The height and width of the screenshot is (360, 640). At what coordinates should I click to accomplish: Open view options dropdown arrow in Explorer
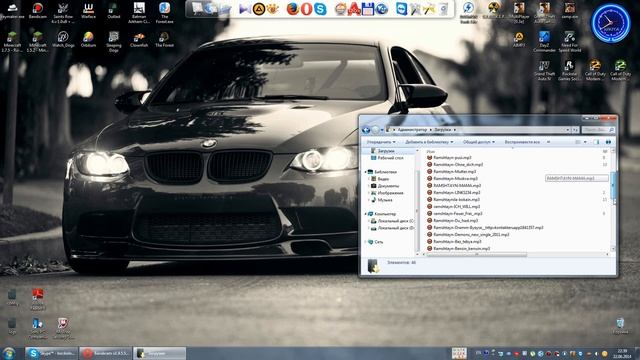tap(585, 142)
